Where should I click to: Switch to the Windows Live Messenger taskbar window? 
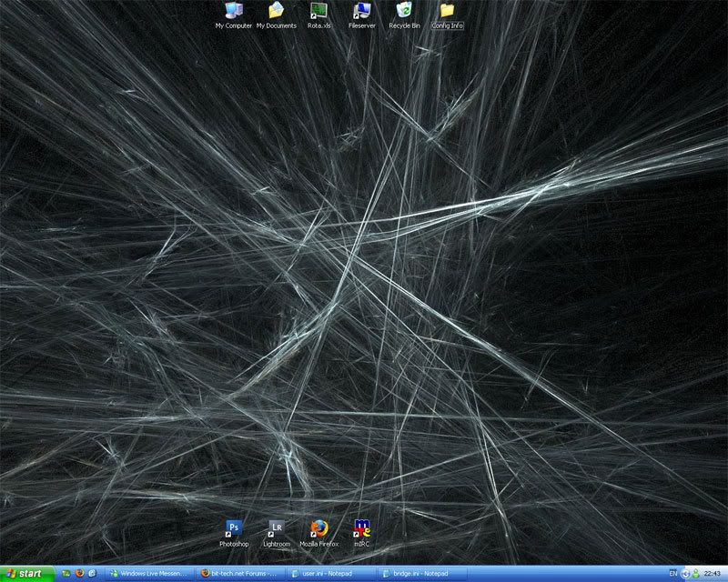click(x=150, y=574)
